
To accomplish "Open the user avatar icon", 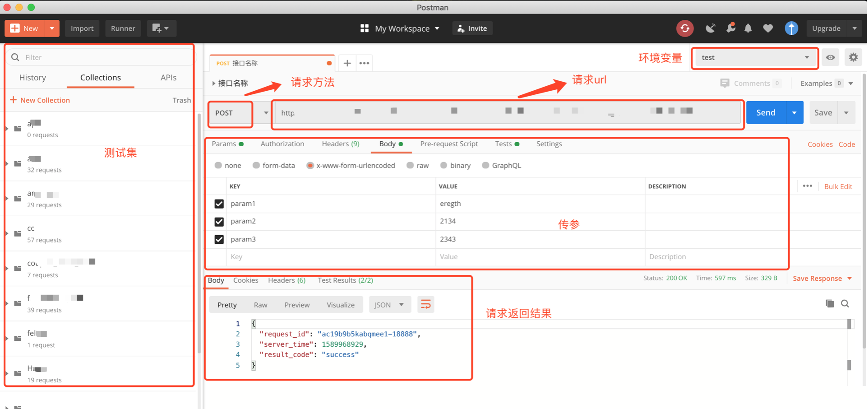I will click(x=791, y=28).
